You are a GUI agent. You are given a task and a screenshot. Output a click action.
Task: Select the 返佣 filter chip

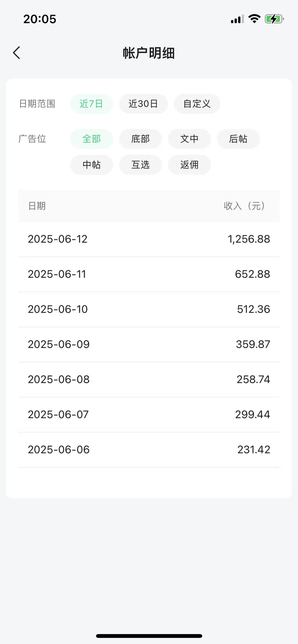click(x=189, y=165)
